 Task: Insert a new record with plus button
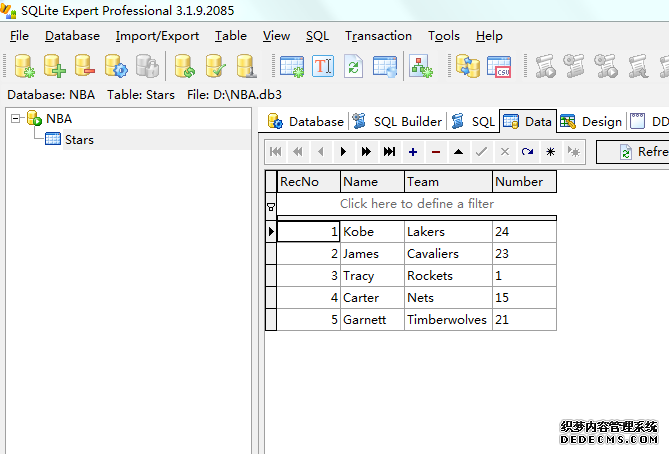[x=413, y=152]
